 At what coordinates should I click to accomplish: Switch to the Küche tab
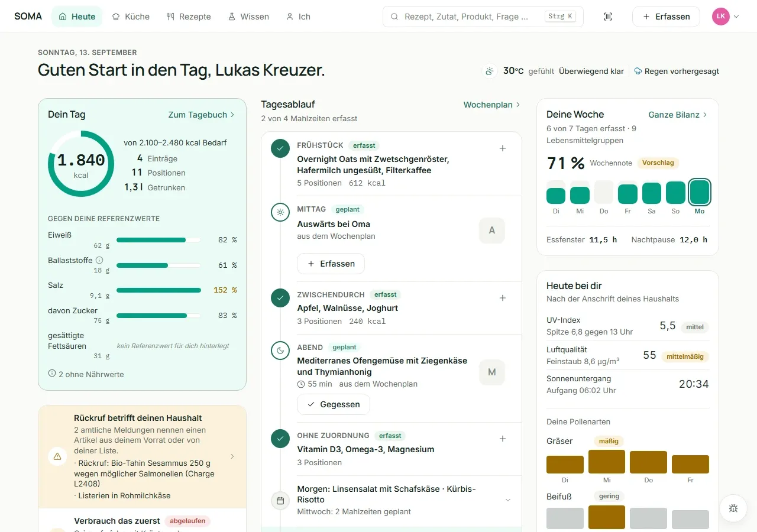(x=131, y=17)
